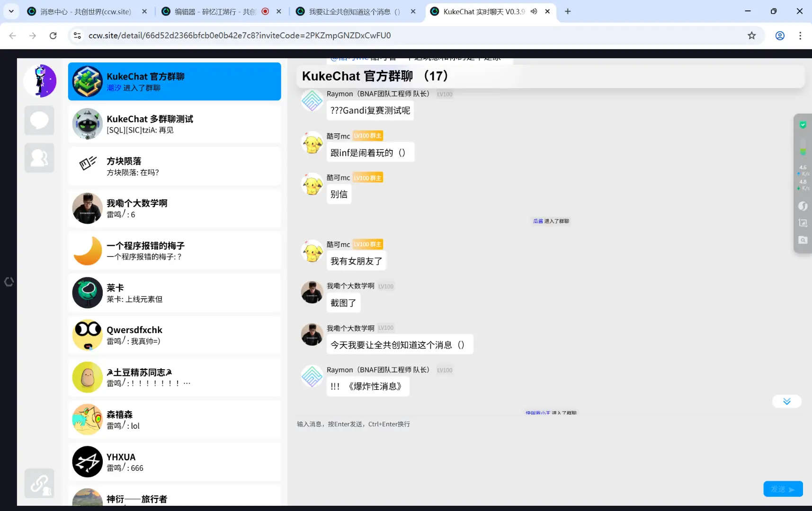Click the 瓜酱 username link in join notice
The width and height of the screenshot is (812, 511).
538,221
